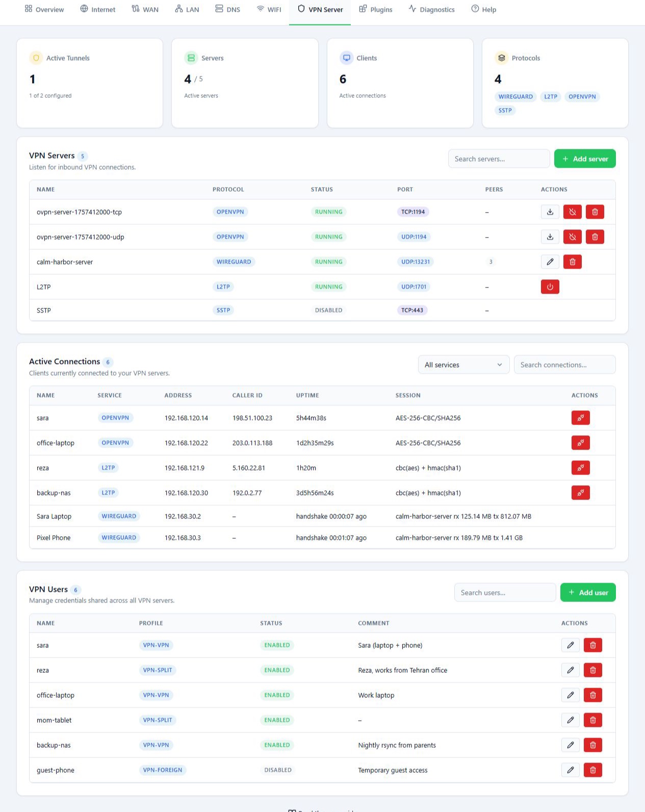Disconnect office-laptop active connection
Screen dimensions: 645x812
click(x=581, y=443)
